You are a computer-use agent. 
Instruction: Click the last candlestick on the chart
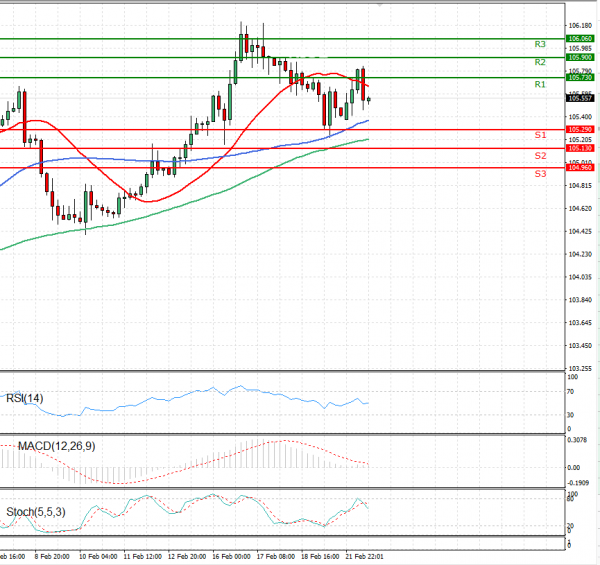tap(369, 100)
